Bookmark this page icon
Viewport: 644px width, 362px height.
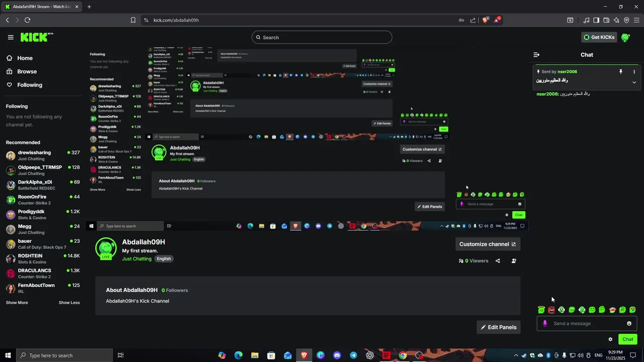pos(133,20)
